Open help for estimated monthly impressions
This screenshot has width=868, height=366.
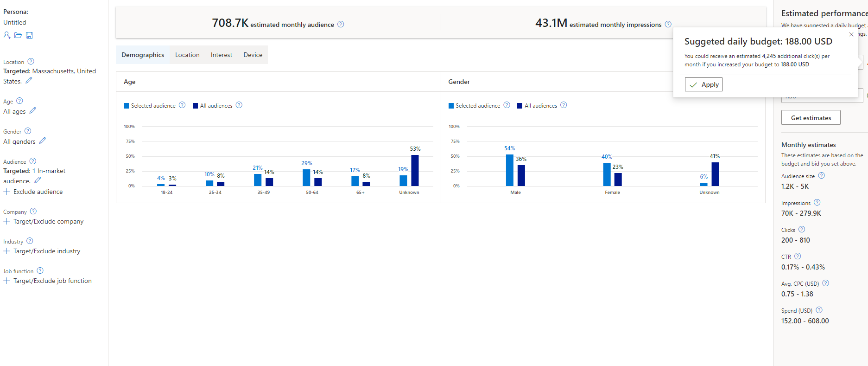(668, 24)
